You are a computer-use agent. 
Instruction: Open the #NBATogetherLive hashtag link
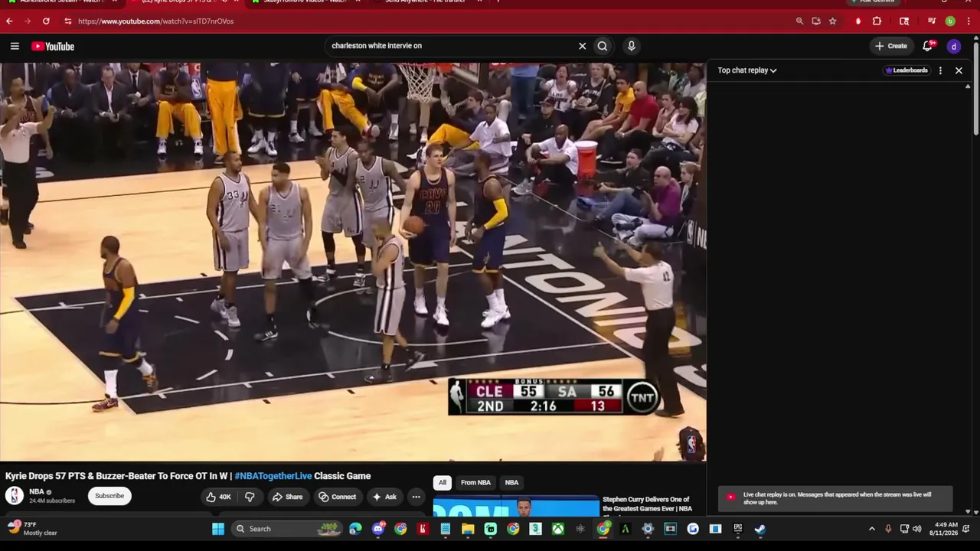point(273,476)
